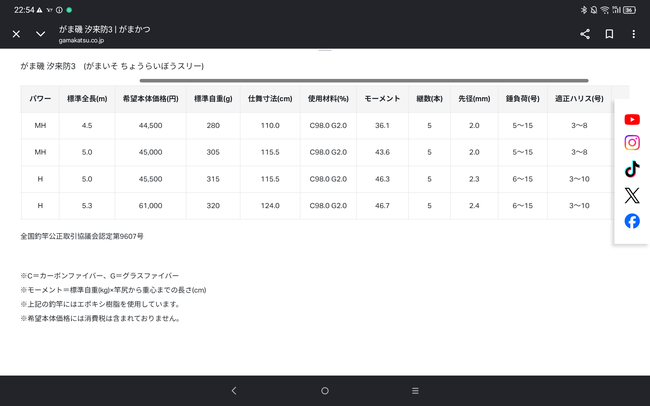Screen dimensions: 650x406
Task: Tap the Bluetooth status icon
Action: pos(584,10)
